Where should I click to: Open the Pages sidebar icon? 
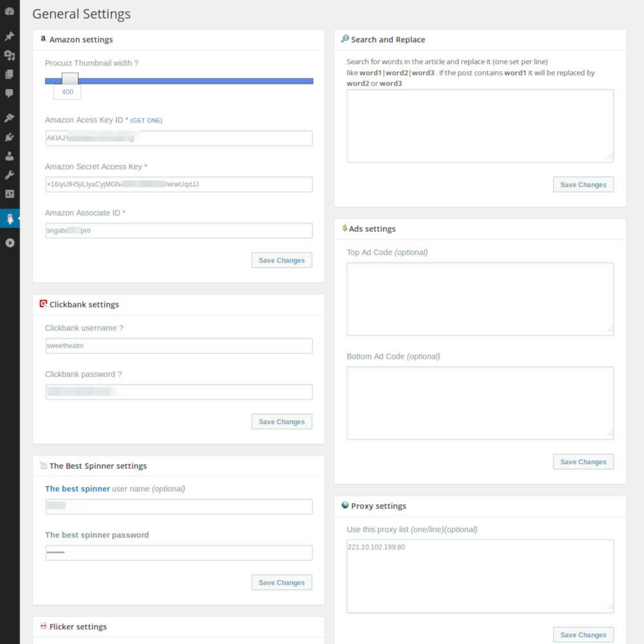click(10, 75)
